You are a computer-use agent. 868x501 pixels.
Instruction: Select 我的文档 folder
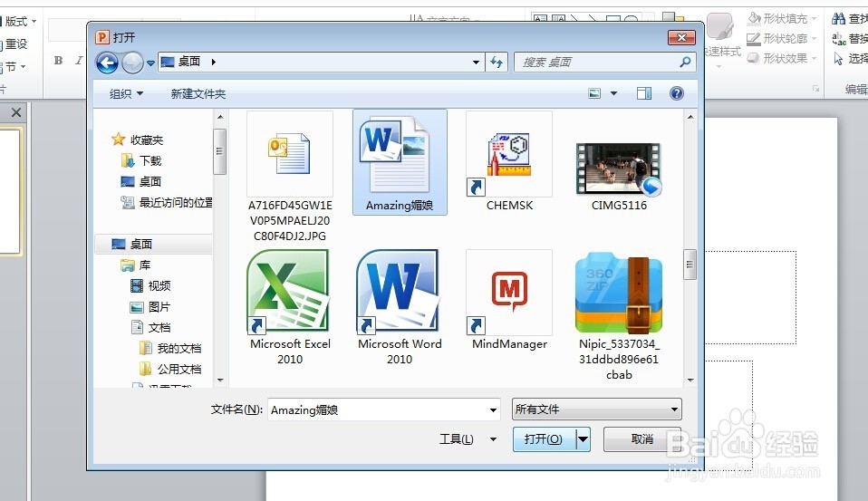click(170, 348)
